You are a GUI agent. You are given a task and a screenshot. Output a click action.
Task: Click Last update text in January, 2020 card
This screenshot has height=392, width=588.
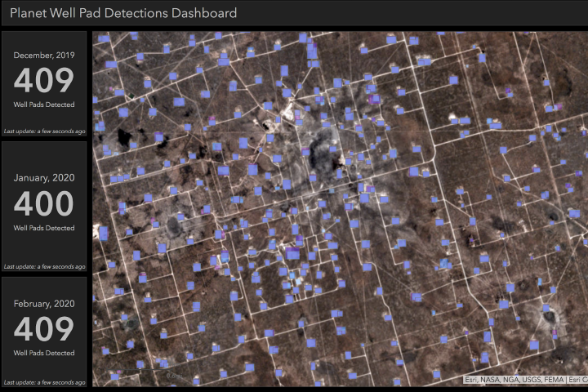click(44, 267)
